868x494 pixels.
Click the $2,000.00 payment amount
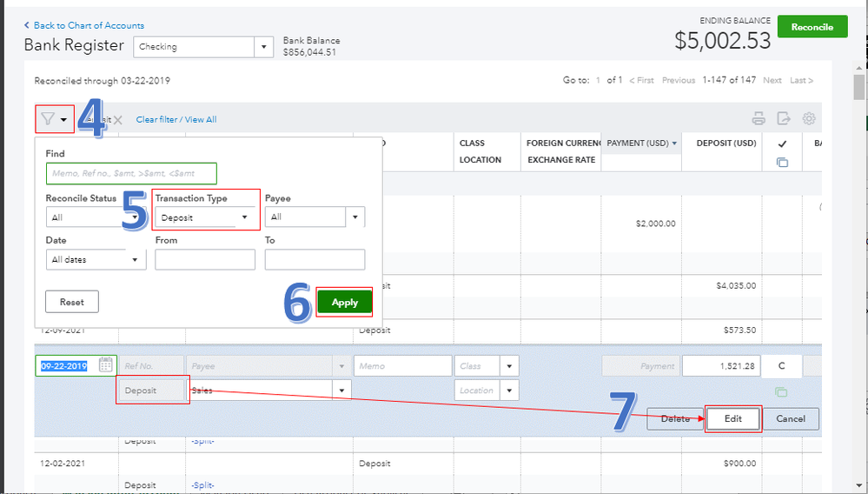(655, 224)
